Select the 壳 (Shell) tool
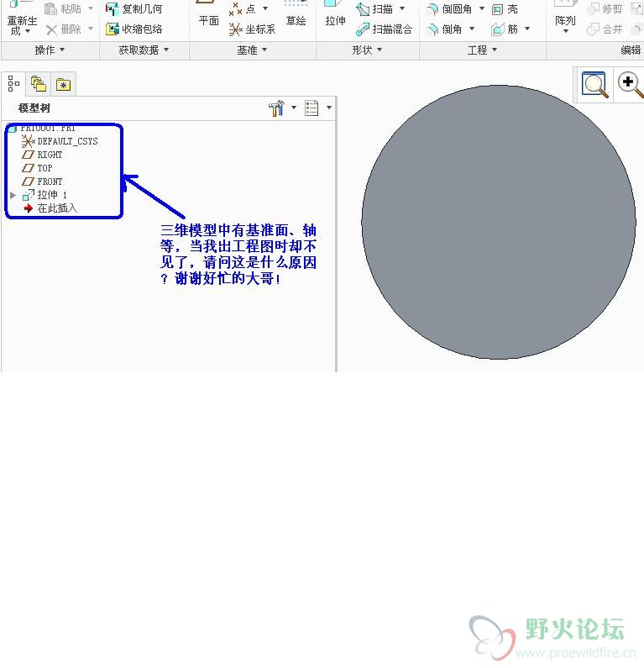The image size is (644, 668). (505, 9)
